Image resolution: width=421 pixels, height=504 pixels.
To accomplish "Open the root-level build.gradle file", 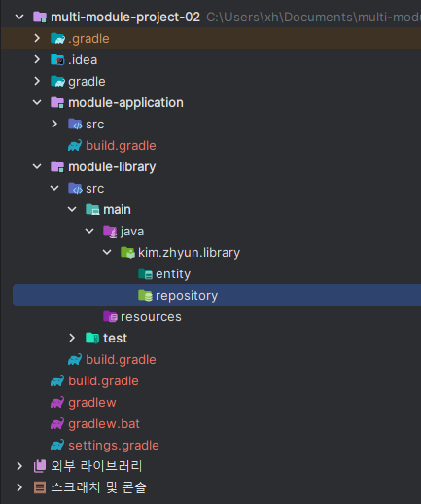I will coord(103,381).
